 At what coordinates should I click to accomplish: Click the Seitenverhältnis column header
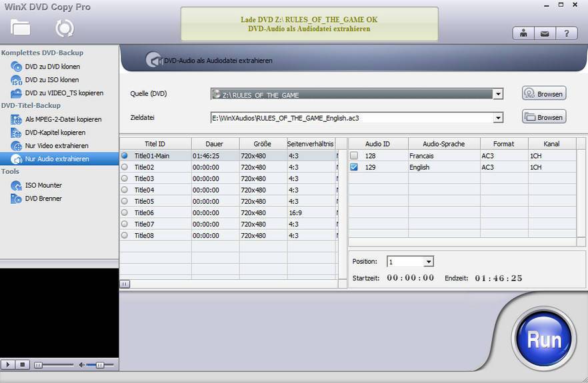point(311,143)
